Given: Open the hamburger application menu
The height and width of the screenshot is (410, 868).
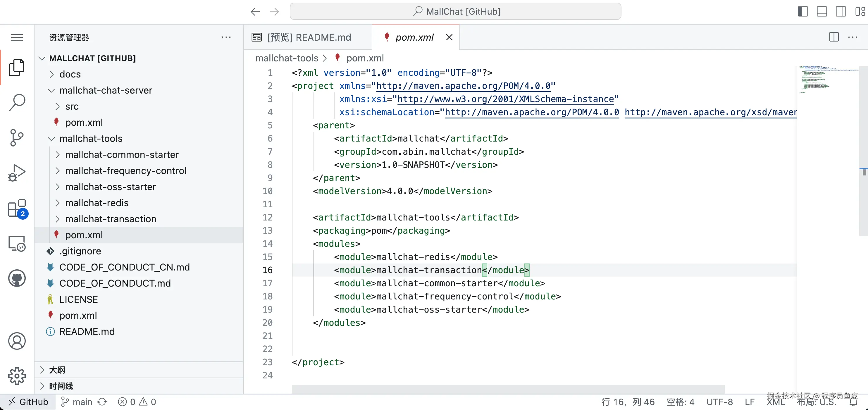Looking at the screenshot, I should coord(17,37).
